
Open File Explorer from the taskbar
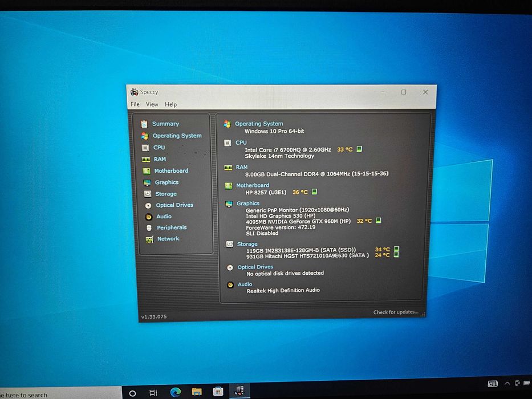coord(197,392)
